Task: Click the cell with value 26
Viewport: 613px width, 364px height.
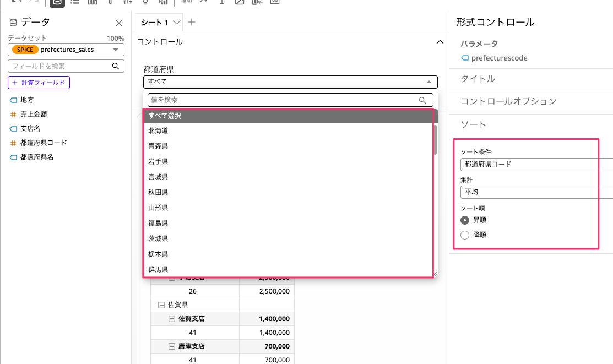Action: [x=193, y=291]
